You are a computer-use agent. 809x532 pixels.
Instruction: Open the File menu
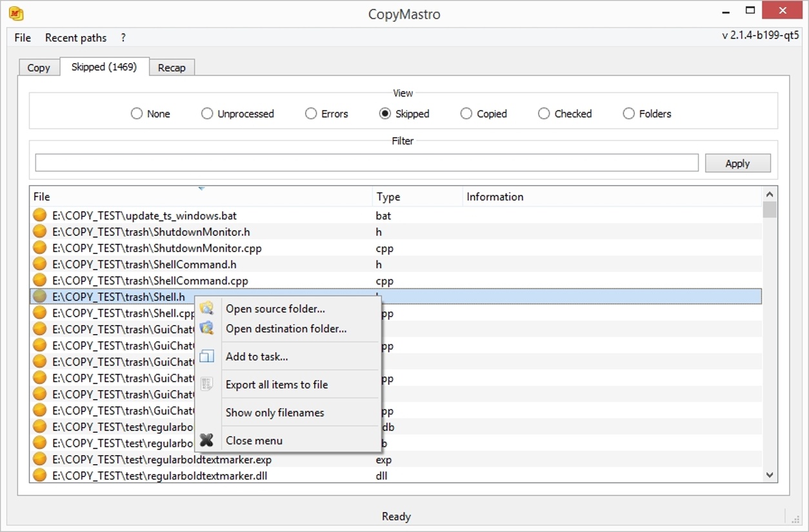pos(23,38)
